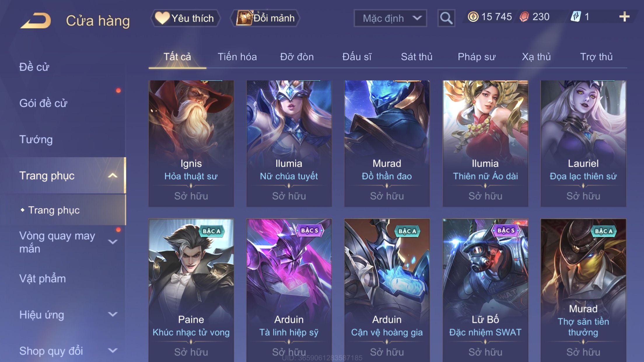
Task: Tap the plus icon to add currency
Action: (624, 17)
